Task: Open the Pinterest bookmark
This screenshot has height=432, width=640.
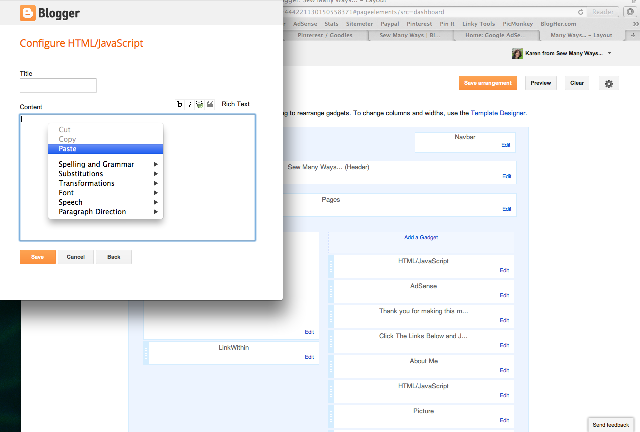Action: [419, 24]
